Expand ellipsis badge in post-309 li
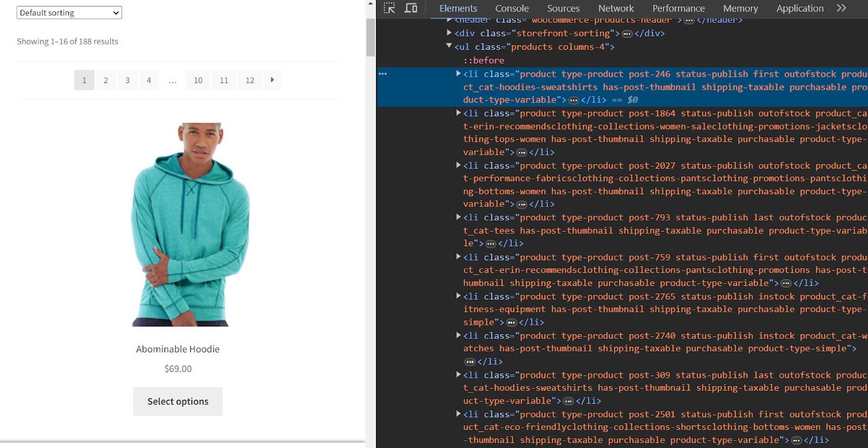This screenshot has height=448, width=868. 568,401
